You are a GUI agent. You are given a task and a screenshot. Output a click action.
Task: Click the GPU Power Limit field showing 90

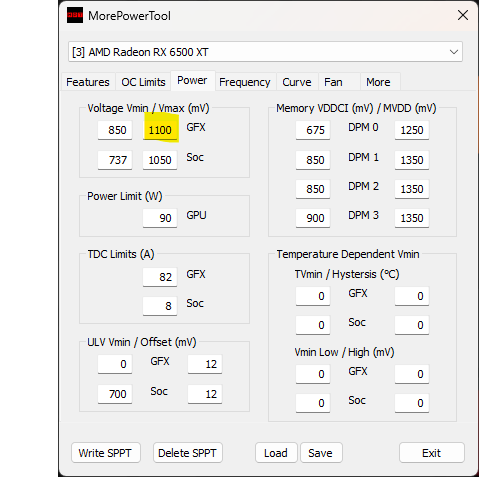[x=160, y=218]
